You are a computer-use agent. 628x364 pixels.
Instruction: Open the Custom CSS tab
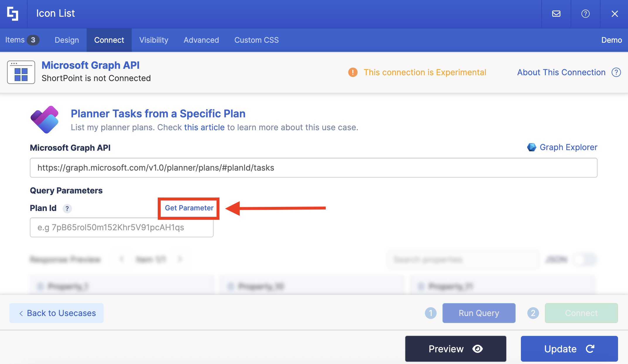point(256,40)
